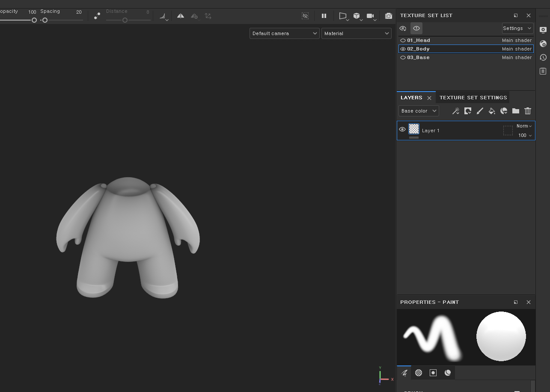Switch to Texture Set Settings tab
Image resolution: width=550 pixels, height=392 pixels.
tap(473, 98)
